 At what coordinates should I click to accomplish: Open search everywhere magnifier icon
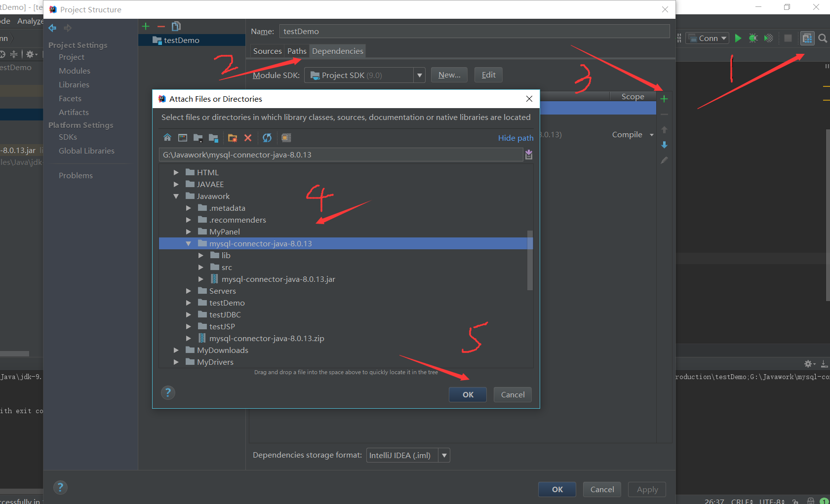823,38
